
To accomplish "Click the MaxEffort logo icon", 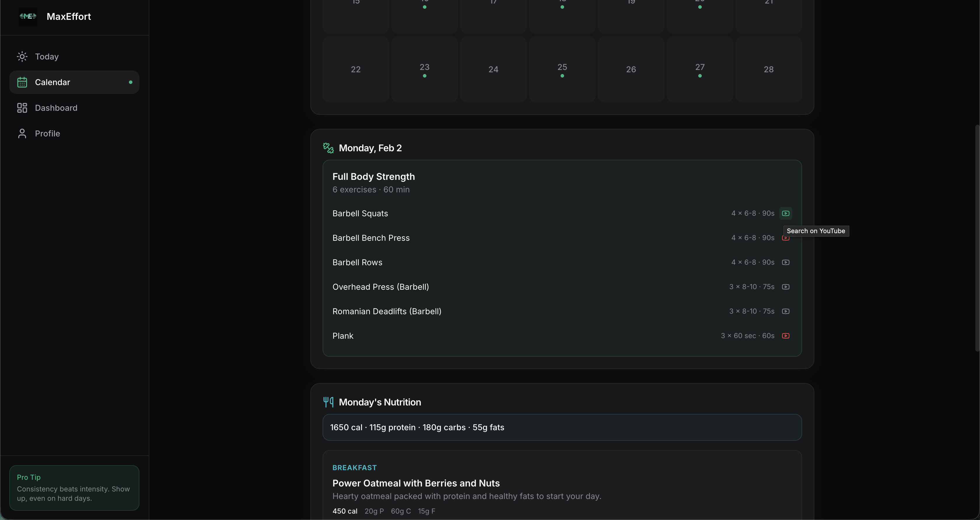I will click(28, 16).
